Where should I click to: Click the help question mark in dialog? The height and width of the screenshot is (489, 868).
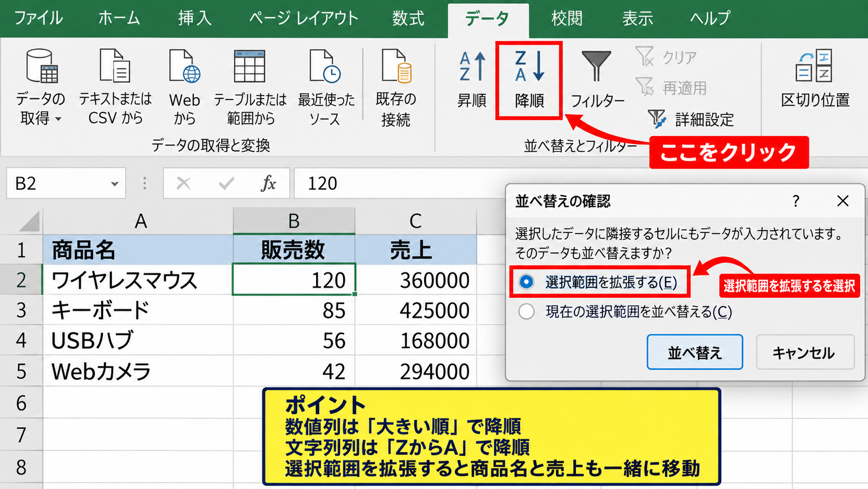point(796,201)
